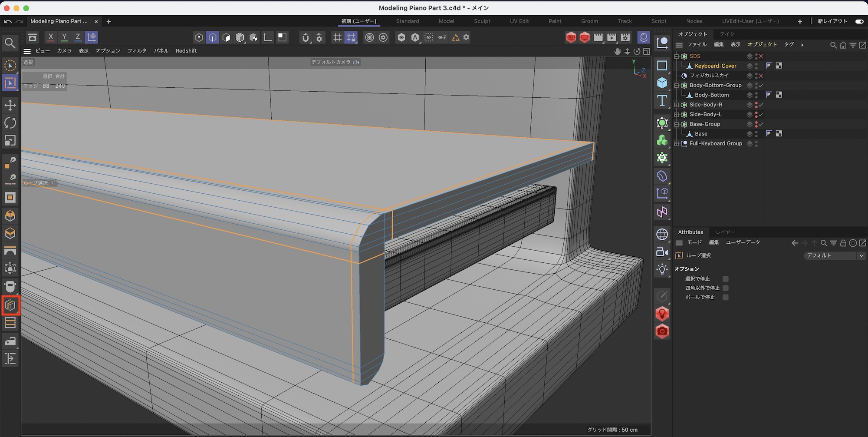Enable the ポールで停止 checkbox
The height and width of the screenshot is (437, 868).
point(726,297)
